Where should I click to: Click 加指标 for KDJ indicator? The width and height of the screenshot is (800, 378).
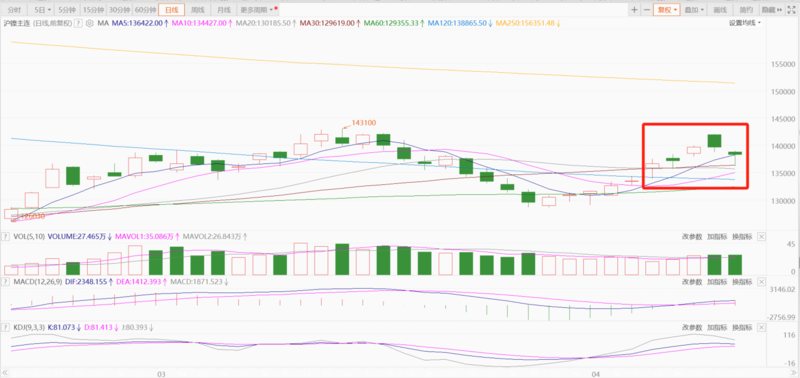pos(717,327)
